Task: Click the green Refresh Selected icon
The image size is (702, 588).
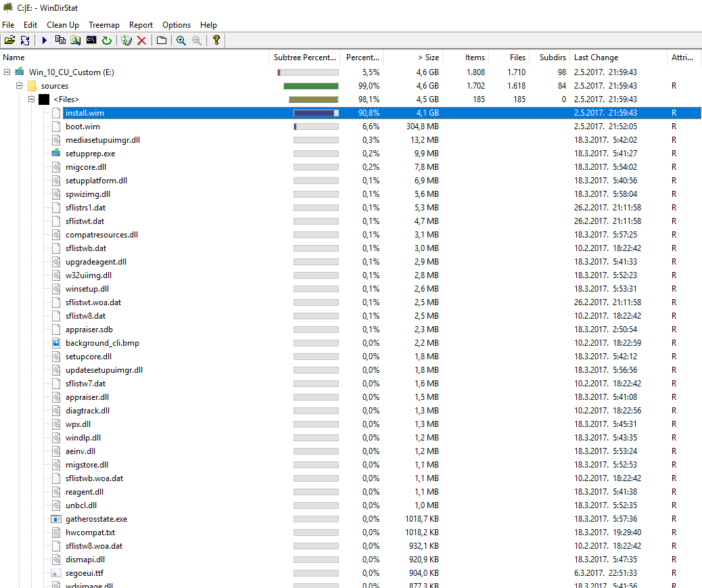Action: click(107, 41)
